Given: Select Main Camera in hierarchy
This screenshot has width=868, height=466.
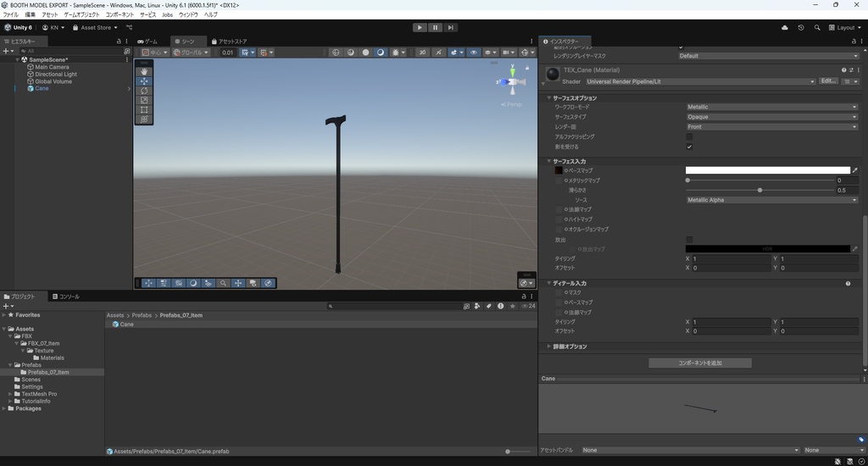Looking at the screenshot, I should click(52, 67).
